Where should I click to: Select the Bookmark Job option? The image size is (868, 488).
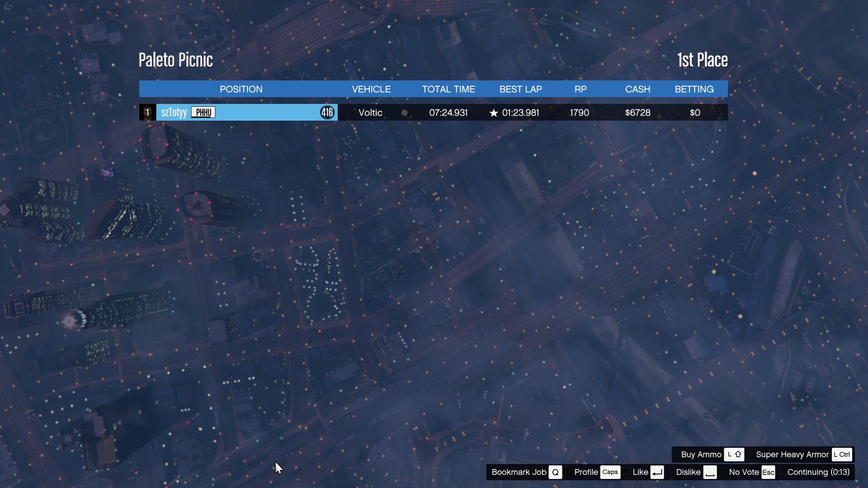click(x=527, y=472)
